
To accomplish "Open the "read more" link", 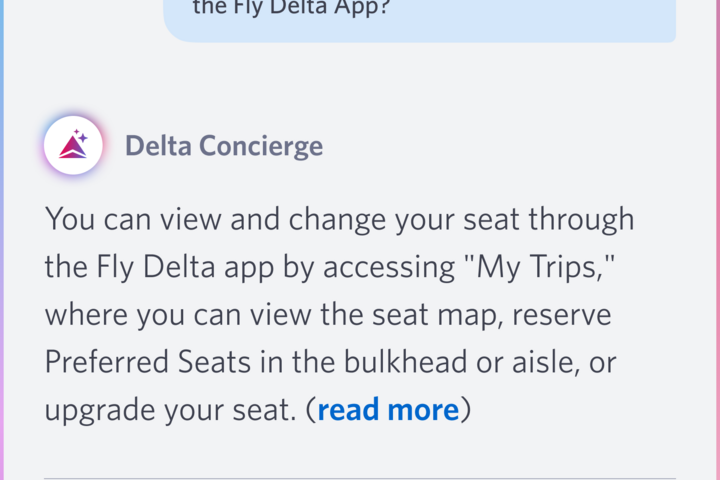I will pos(388,409).
